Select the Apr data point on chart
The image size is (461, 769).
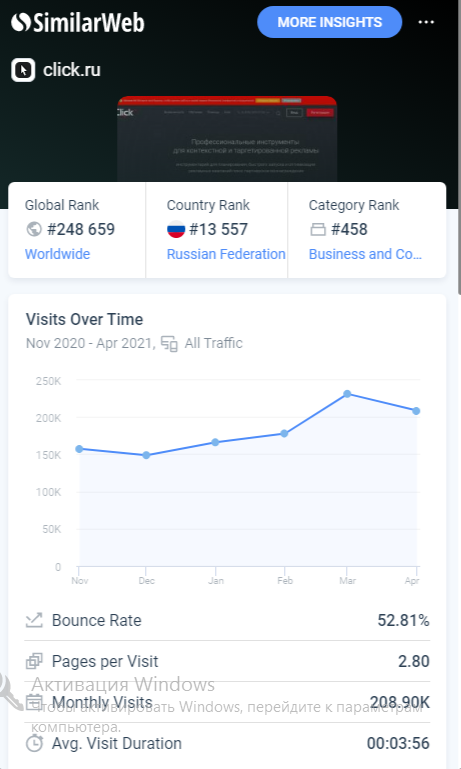416,410
